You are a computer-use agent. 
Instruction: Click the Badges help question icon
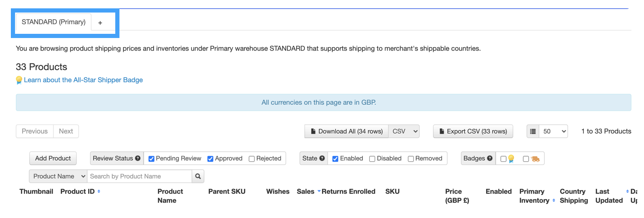point(489,159)
